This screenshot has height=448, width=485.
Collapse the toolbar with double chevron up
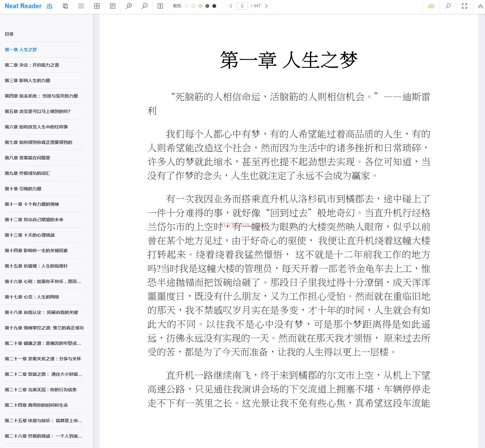480,6
